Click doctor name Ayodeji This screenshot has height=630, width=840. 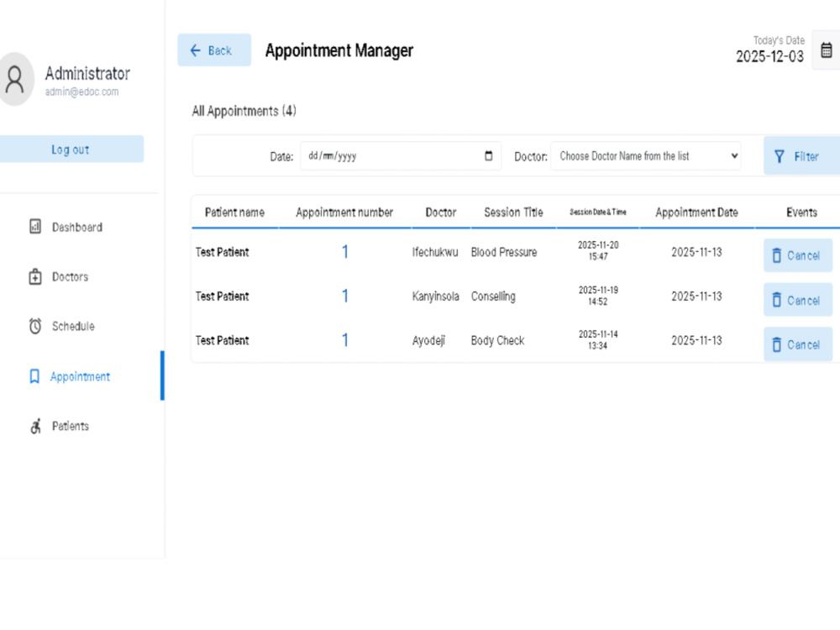click(428, 341)
